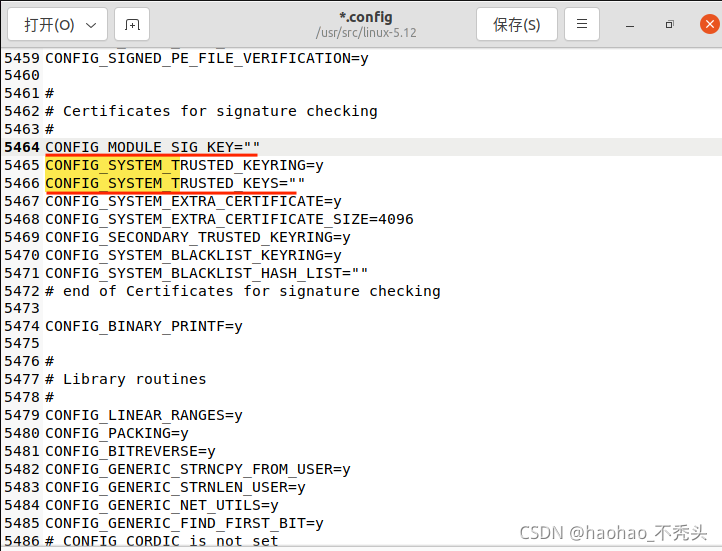Screen dimensions: 722x551
Task: Click line number 5459
Action: [x=21, y=58]
